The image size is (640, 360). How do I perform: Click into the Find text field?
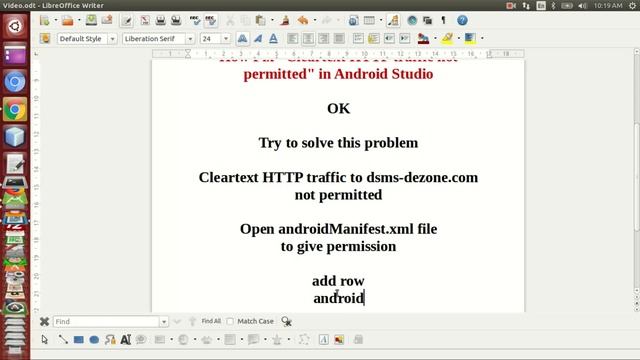pos(107,322)
